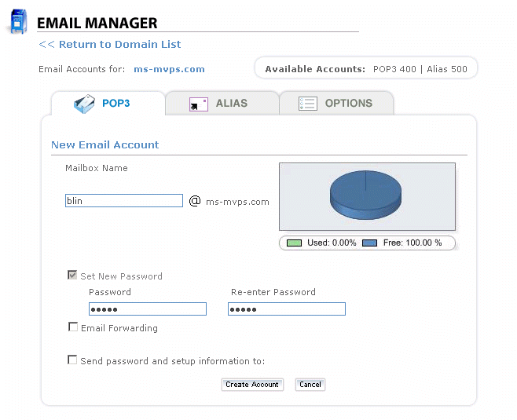
Task: Click the 'Available Accounts:' label
Action: pyautogui.click(x=315, y=69)
